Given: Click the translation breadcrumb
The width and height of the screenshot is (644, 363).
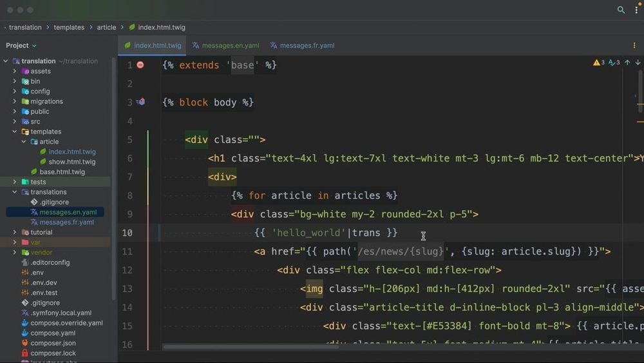Looking at the screenshot, I should pyautogui.click(x=25, y=27).
